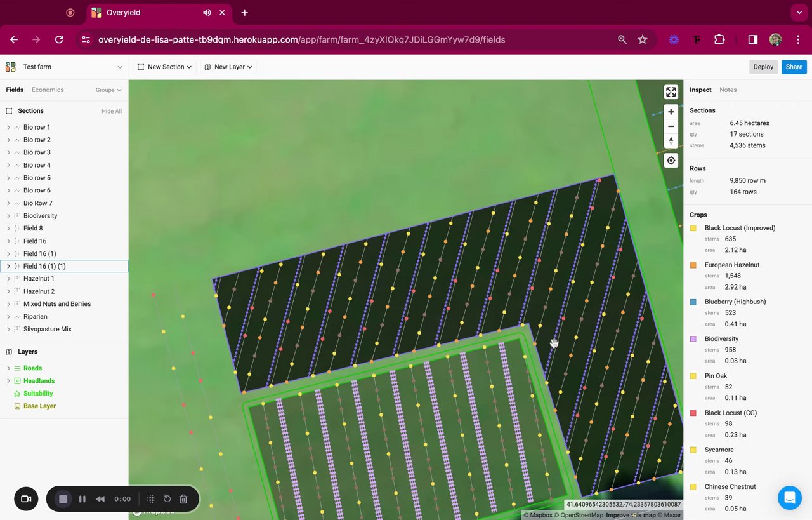Expand Bio row 1 section
This screenshot has height=520, width=812.
click(x=8, y=128)
